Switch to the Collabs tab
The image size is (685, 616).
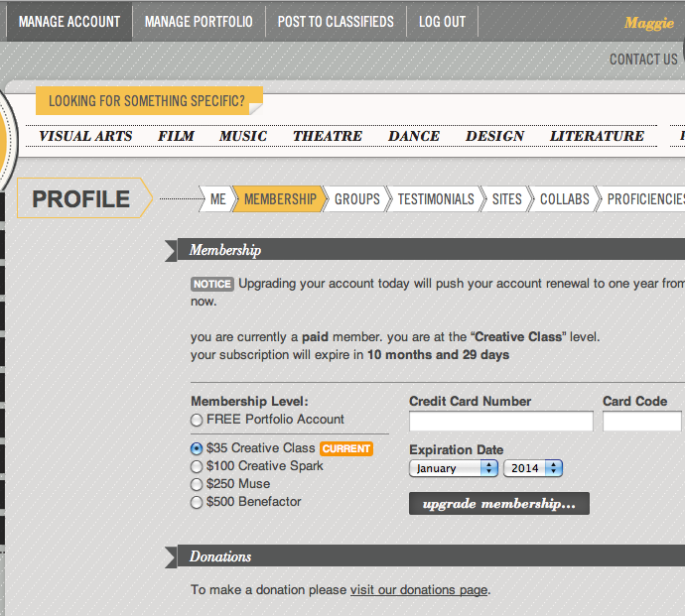coord(564,199)
